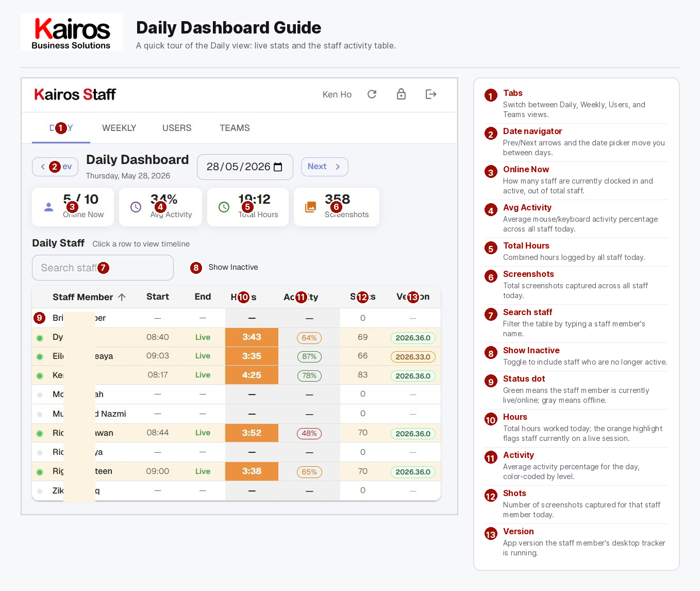Click the 66 shots cell
This screenshot has width=700, height=591.
click(x=363, y=356)
